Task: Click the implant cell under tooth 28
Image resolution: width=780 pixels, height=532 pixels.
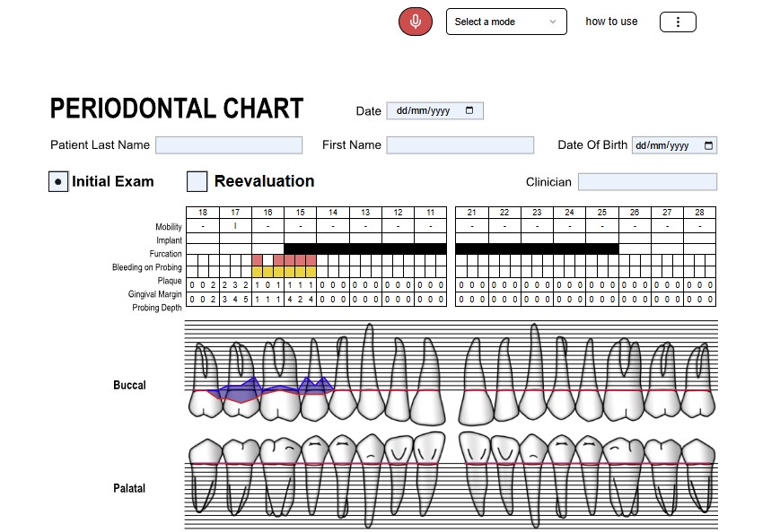Action: click(x=699, y=238)
